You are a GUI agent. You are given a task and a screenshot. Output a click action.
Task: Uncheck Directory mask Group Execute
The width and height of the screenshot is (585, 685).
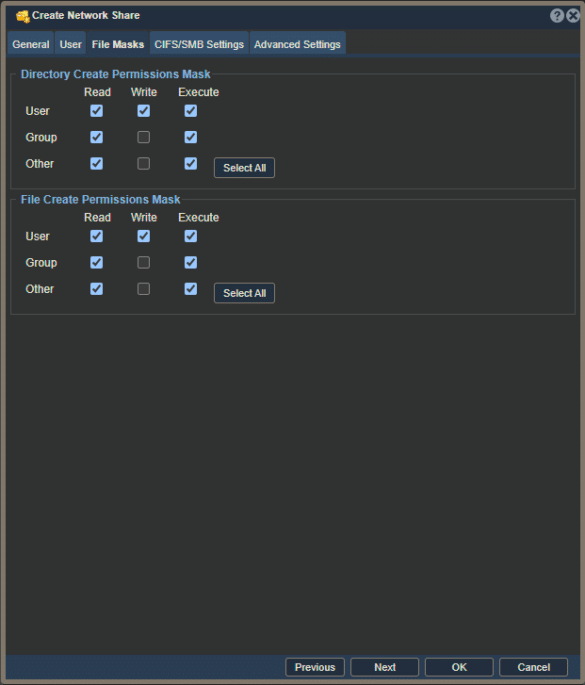(x=191, y=137)
